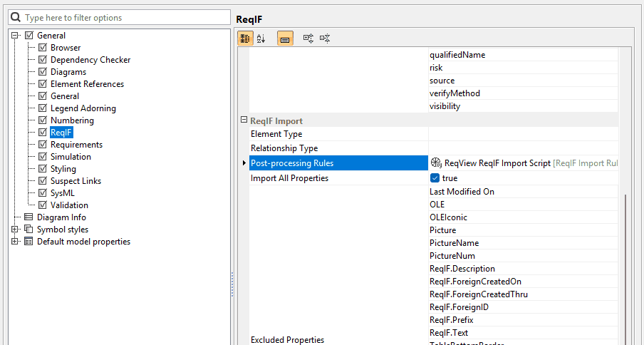Click the ReqIF.Description excluded property
The width and height of the screenshot is (644, 345).
(x=523, y=269)
